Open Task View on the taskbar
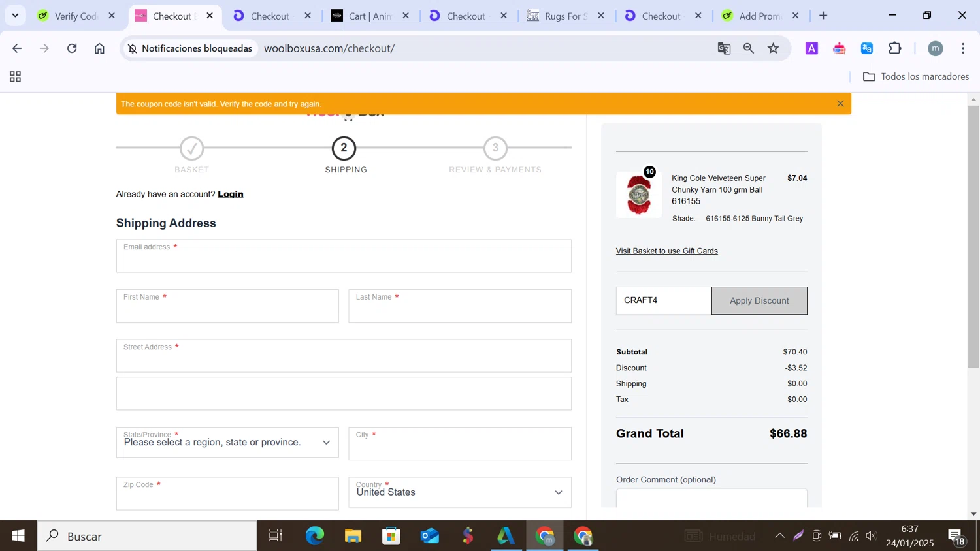Image resolution: width=980 pixels, height=551 pixels. pos(276,536)
